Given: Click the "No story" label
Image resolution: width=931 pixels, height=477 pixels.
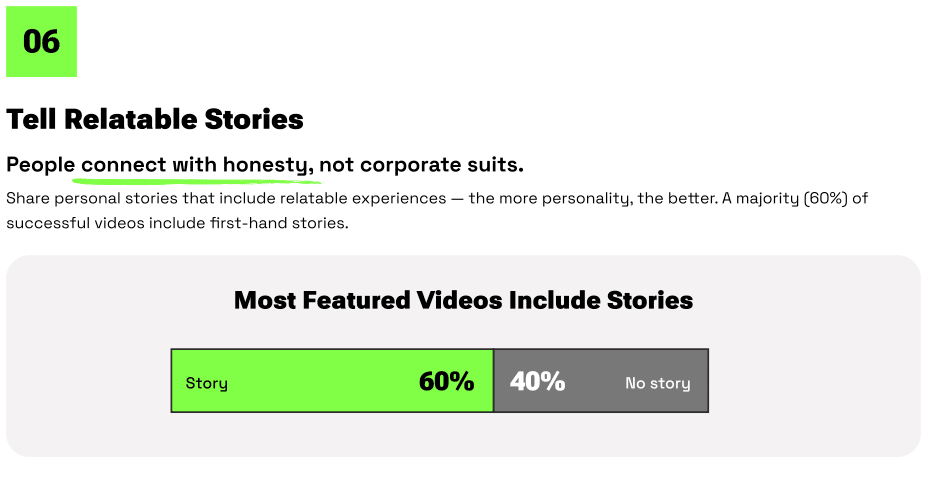Looking at the screenshot, I should 657,383.
